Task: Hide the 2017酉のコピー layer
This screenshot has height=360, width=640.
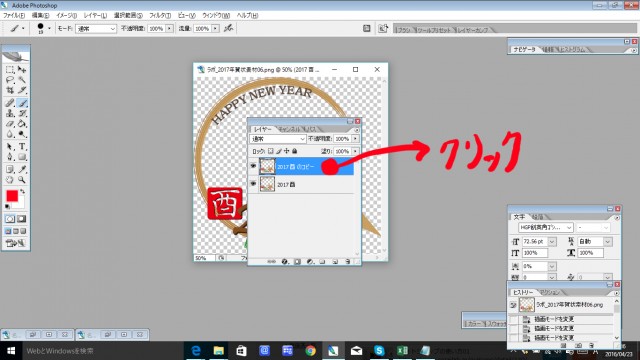Action: point(253,166)
